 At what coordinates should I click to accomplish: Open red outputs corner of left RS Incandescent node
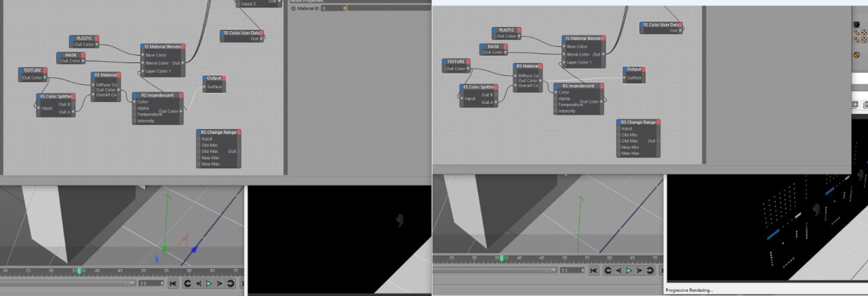[181, 95]
